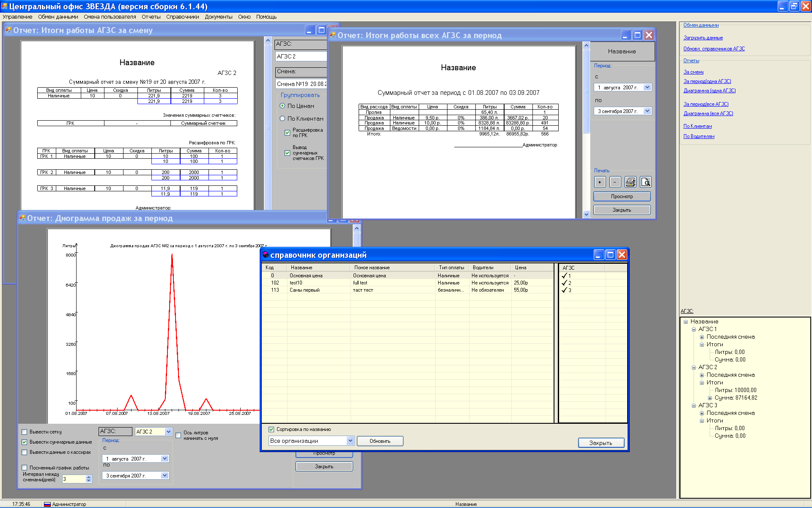Select the test10 organization row
This screenshot has width=812, height=508.
[296, 283]
